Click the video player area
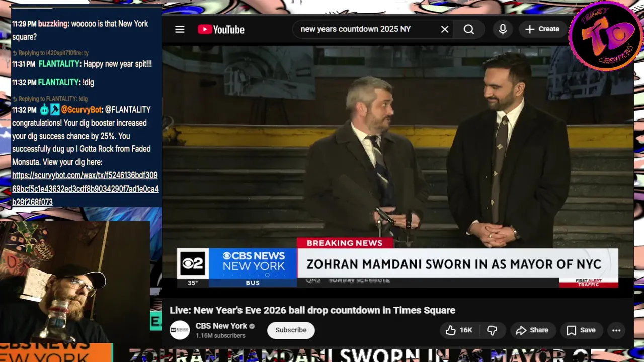Screen dimensions: 644x362 tap(397, 166)
